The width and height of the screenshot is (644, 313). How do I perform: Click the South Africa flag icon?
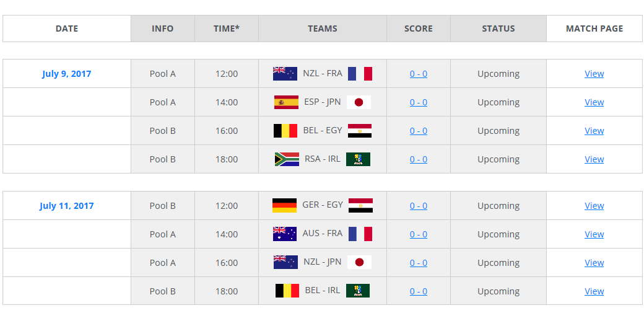tap(287, 159)
